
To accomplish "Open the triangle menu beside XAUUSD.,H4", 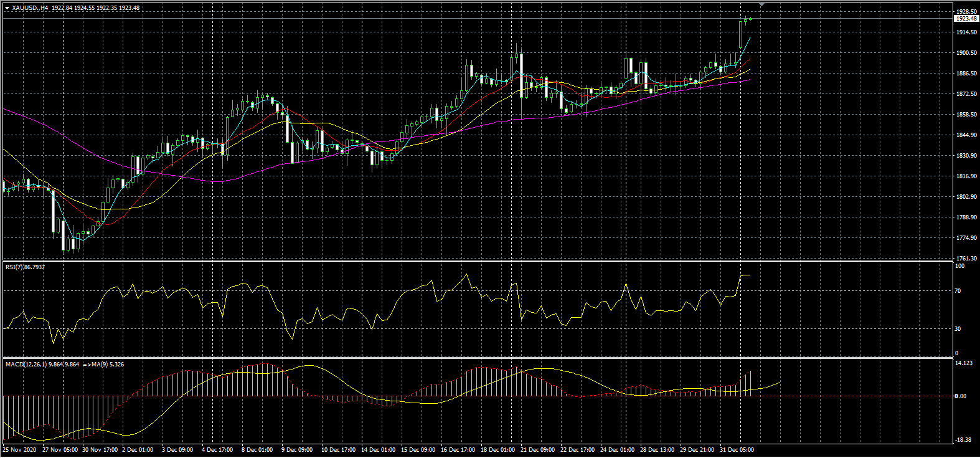I will (x=7, y=8).
